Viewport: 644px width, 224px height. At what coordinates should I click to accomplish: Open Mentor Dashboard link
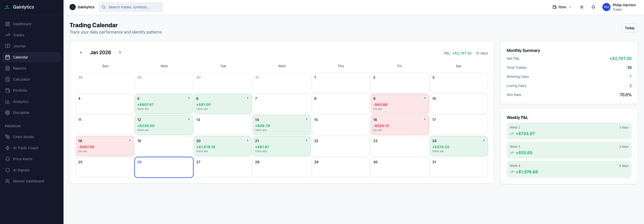(28, 181)
